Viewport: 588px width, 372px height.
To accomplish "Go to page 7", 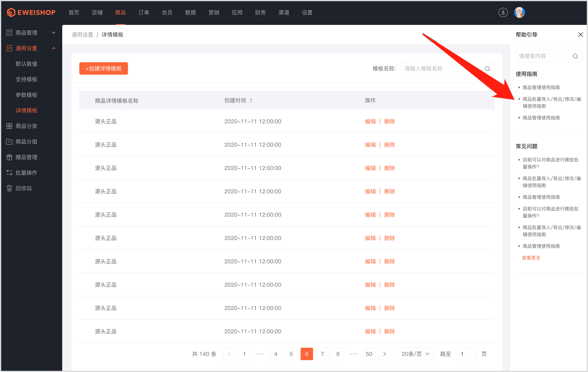I will (322, 354).
